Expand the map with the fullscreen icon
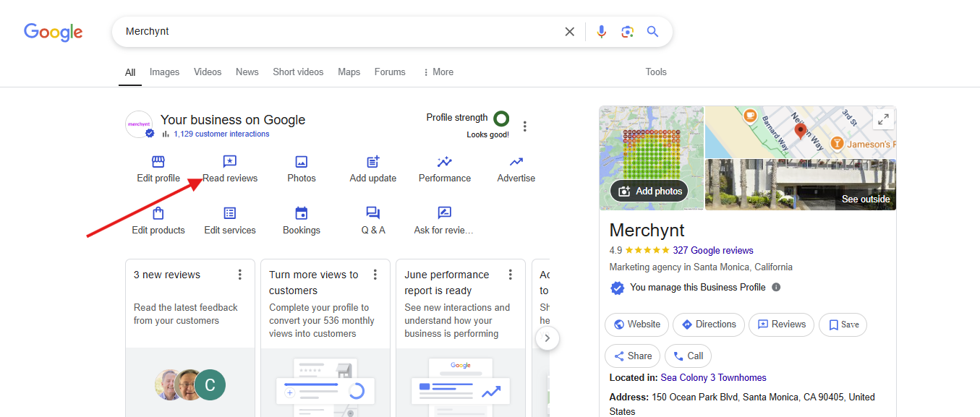This screenshot has width=980, height=417. click(x=883, y=119)
